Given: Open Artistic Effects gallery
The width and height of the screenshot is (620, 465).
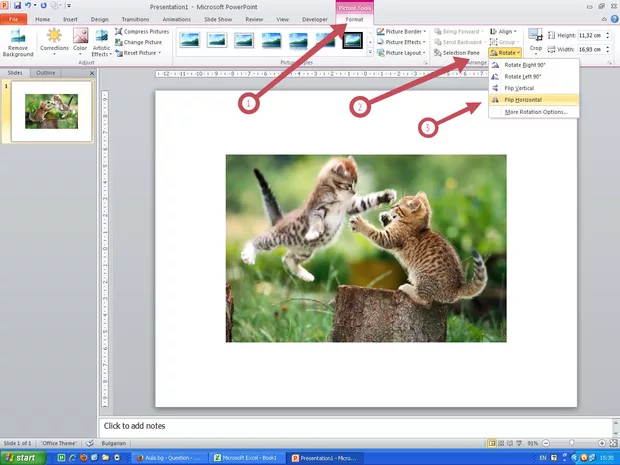Looking at the screenshot, I should click(101, 42).
